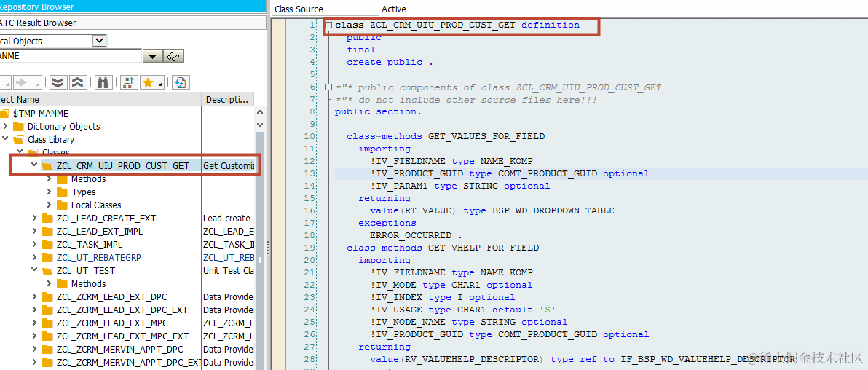The height and width of the screenshot is (370, 868).
Task: Click GET_VHELP_FOR_FIELD in line 19
Action: pyautogui.click(x=484, y=248)
